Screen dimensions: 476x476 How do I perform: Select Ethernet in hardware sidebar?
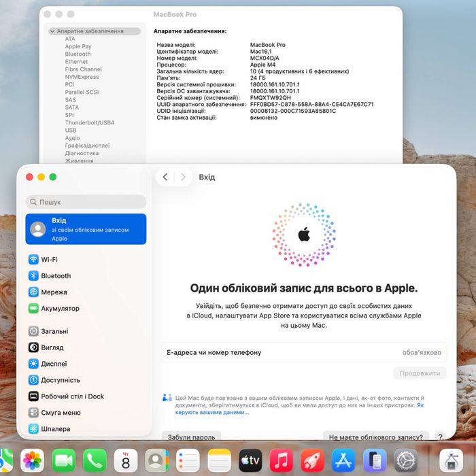tap(76, 62)
